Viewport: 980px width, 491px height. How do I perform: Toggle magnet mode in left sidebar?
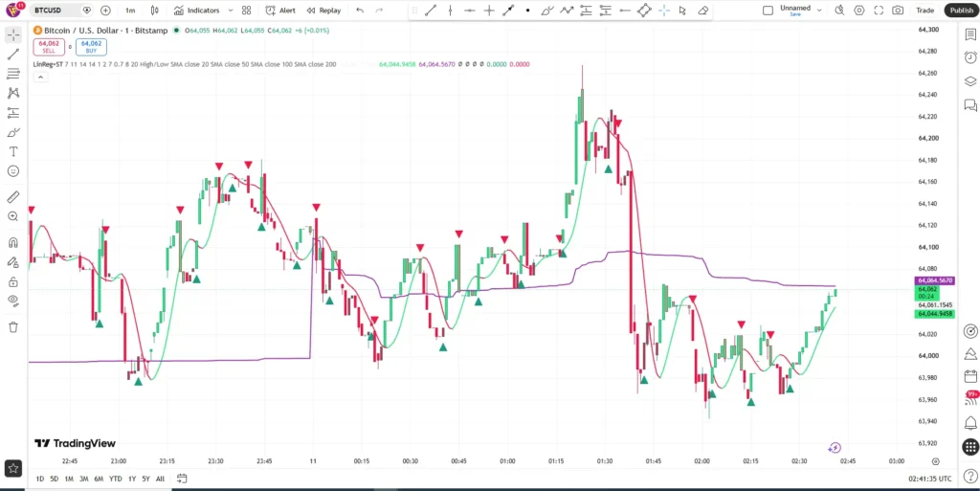pos(13,242)
